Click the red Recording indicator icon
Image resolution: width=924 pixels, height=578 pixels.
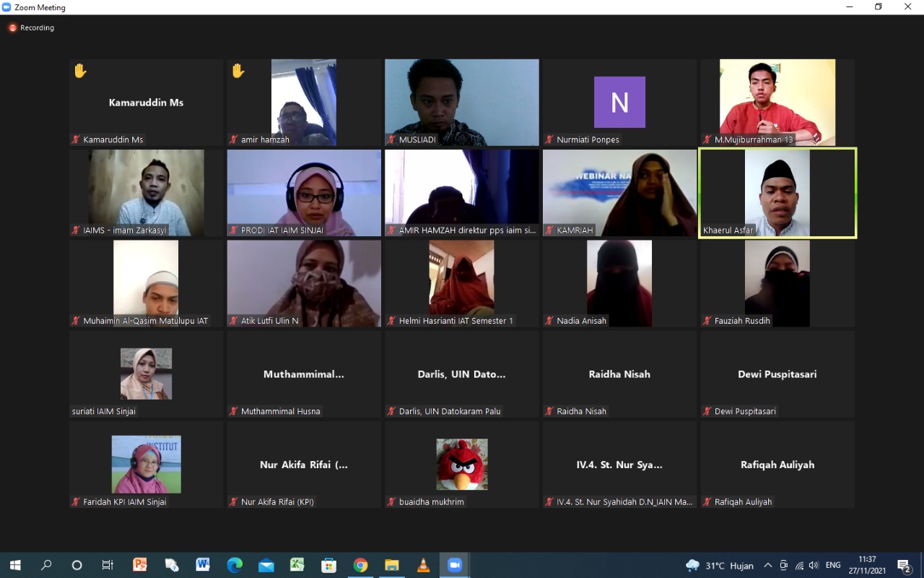point(12,27)
